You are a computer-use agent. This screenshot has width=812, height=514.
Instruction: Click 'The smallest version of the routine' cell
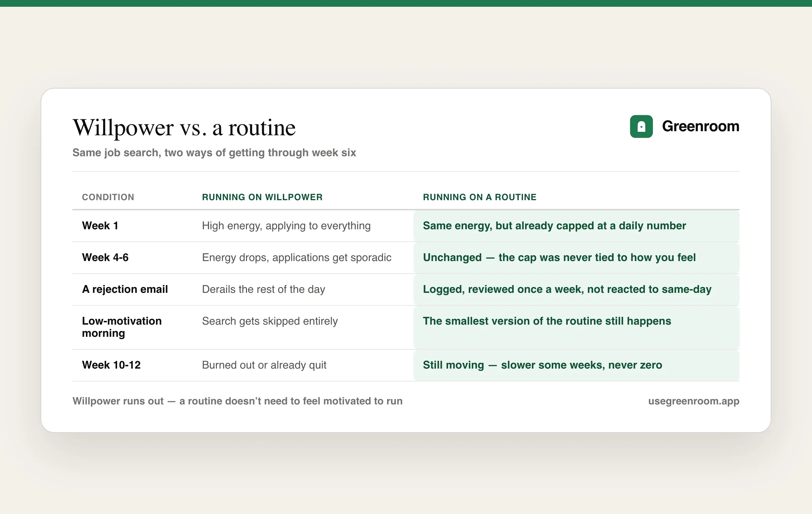pos(576,327)
